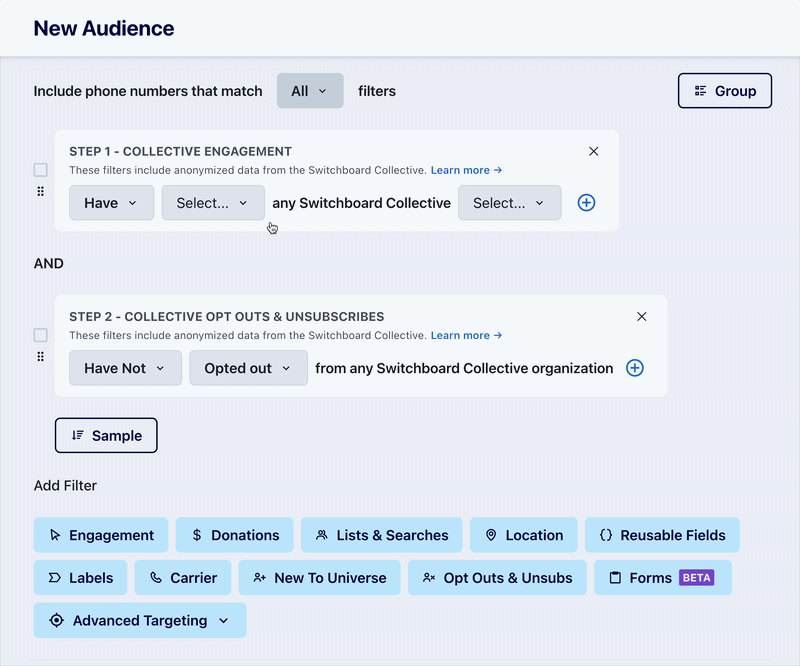Click the 'STEP 1 - COLLECTIVE ENGAGEMENT' title

point(181,152)
